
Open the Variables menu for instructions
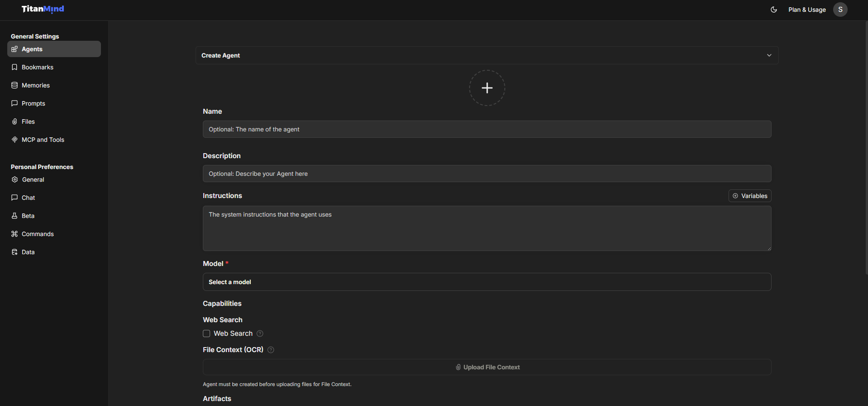tap(749, 196)
